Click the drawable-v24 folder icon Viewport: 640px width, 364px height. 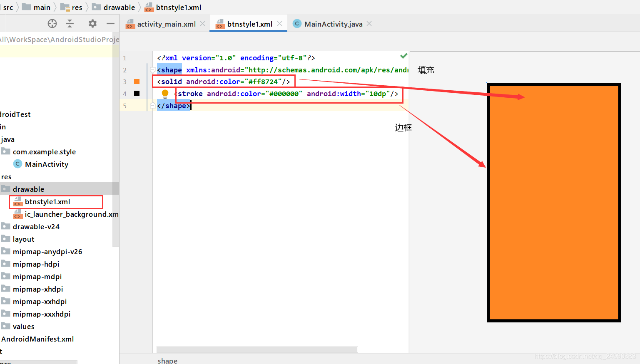coord(6,226)
